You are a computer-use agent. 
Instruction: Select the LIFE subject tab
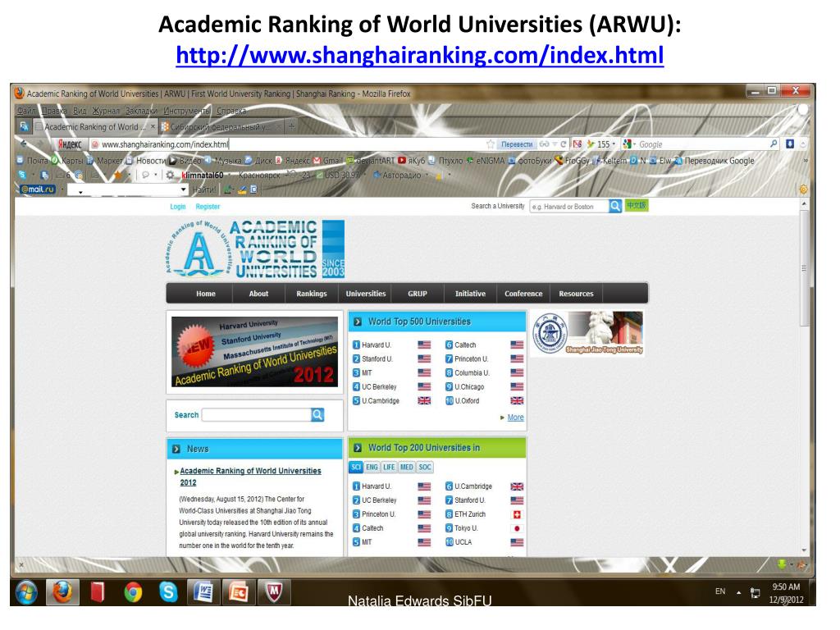point(389,467)
